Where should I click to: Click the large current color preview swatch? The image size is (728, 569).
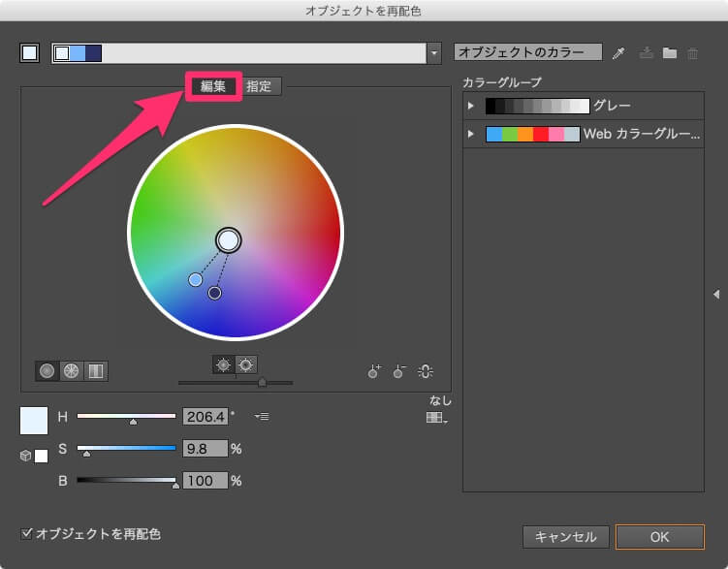(x=34, y=421)
